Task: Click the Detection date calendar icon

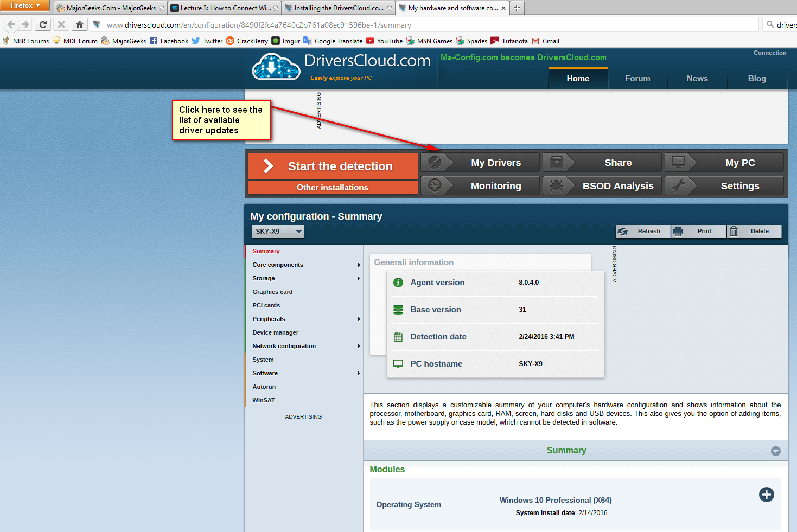Action: 398,337
